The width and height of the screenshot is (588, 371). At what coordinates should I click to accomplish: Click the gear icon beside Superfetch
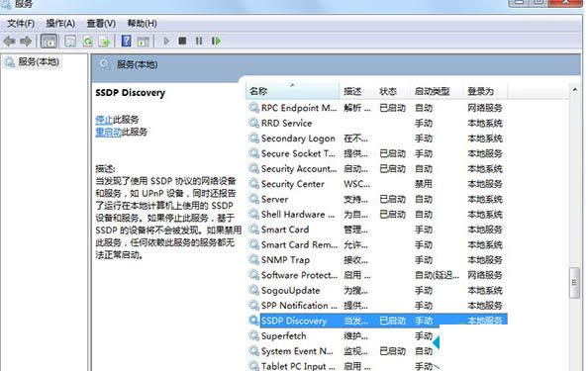pos(253,335)
